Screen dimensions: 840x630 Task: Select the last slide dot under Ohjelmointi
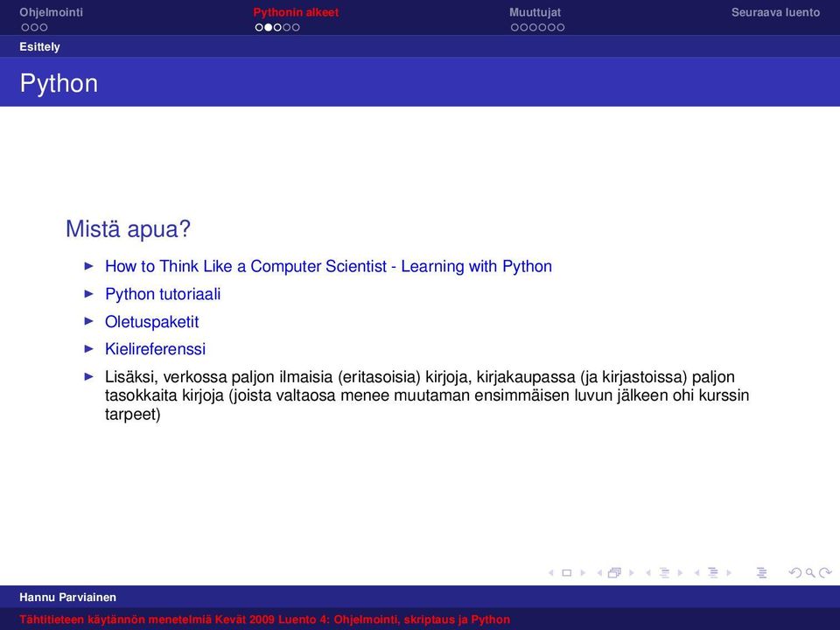(44, 27)
